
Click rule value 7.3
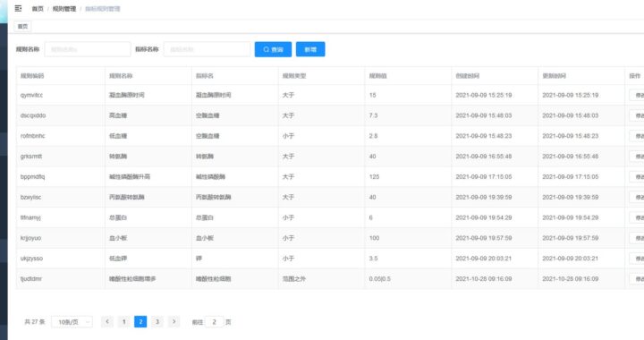(373, 115)
